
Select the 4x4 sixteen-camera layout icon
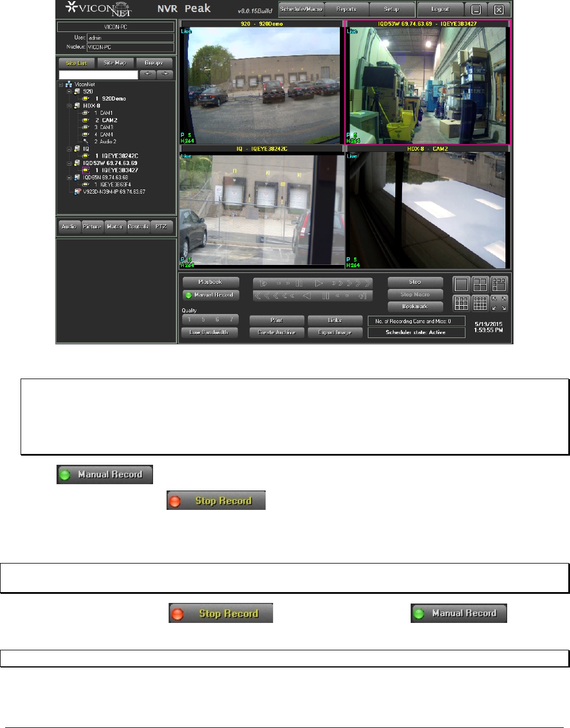pos(480,303)
